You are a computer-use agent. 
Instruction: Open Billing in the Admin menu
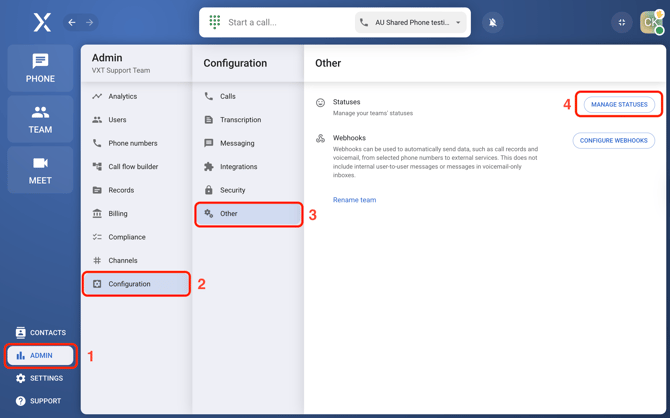coord(136,213)
